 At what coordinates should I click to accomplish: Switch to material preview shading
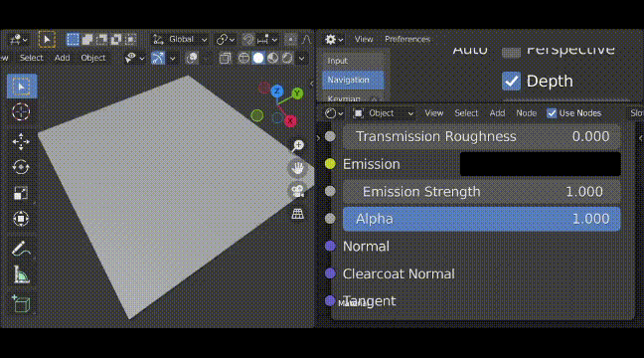272,58
